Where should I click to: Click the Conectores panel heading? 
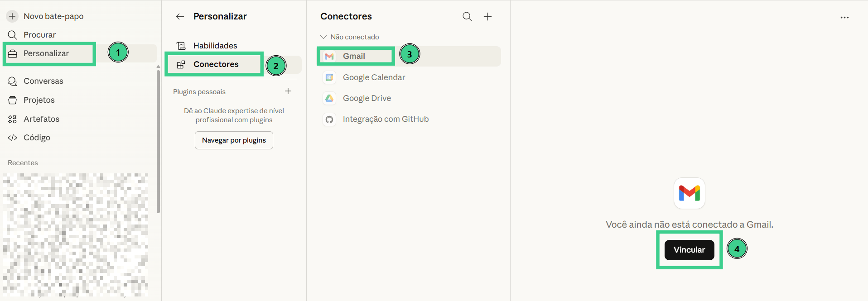pos(346,17)
